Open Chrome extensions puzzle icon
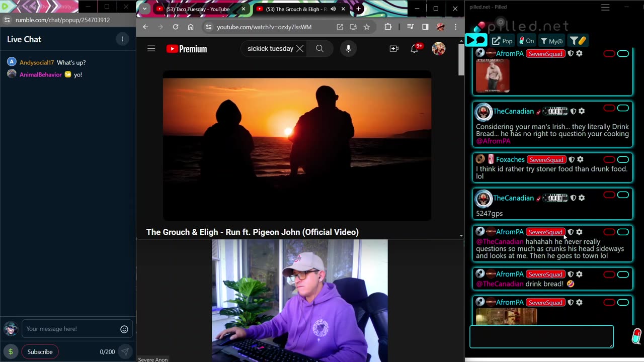644x362 pixels. [388, 27]
